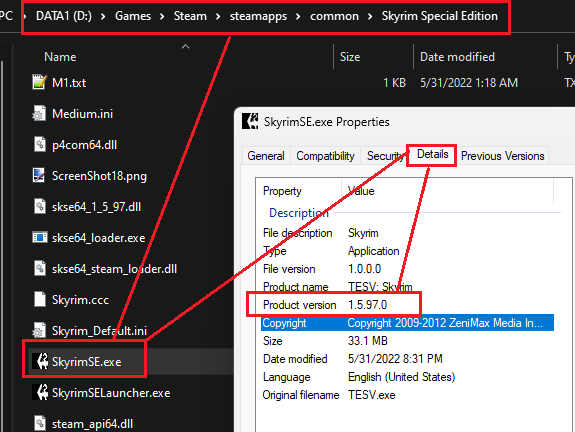Image resolution: width=575 pixels, height=432 pixels.
Task: Click M1.txt date 5/31/2022 1:18 AM
Action: pyautogui.click(x=469, y=83)
